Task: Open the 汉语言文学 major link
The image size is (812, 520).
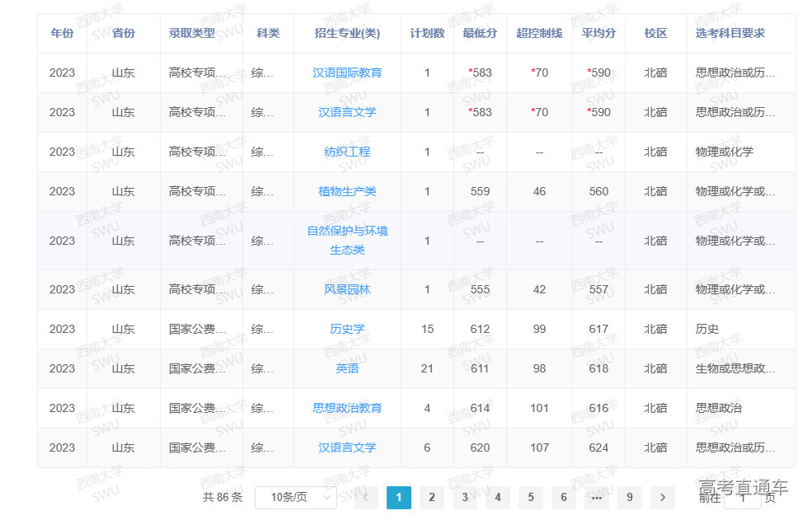Action: (x=347, y=112)
